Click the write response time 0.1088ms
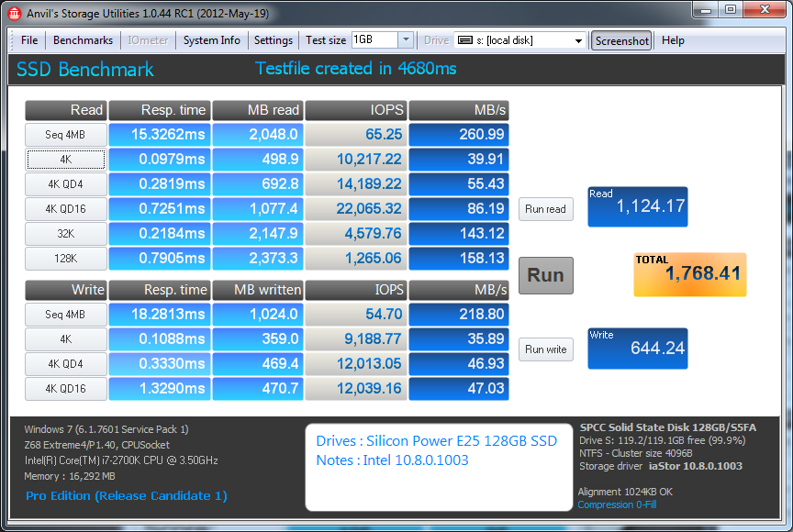 pyautogui.click(x=160, y=339)
